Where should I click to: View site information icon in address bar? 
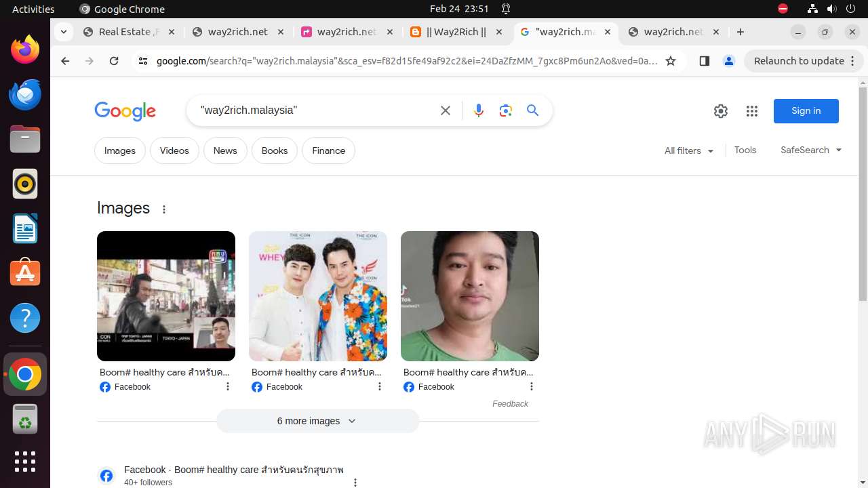tap(142, 61)
